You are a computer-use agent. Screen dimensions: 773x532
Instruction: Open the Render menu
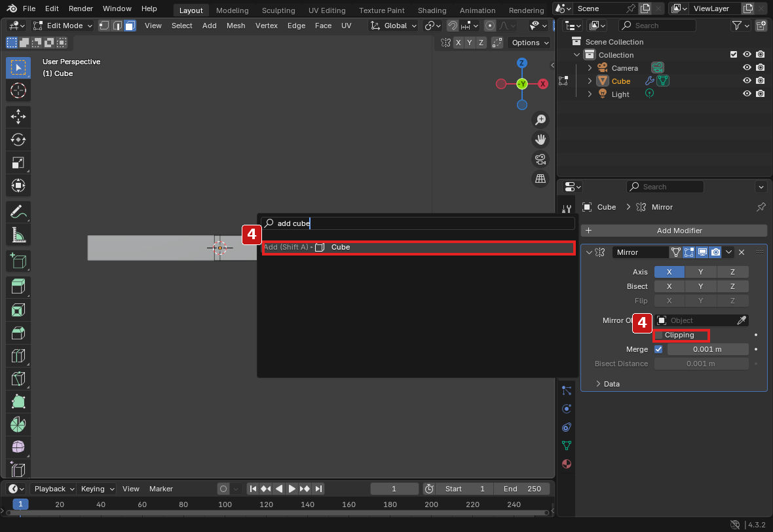tap(81, 9)
